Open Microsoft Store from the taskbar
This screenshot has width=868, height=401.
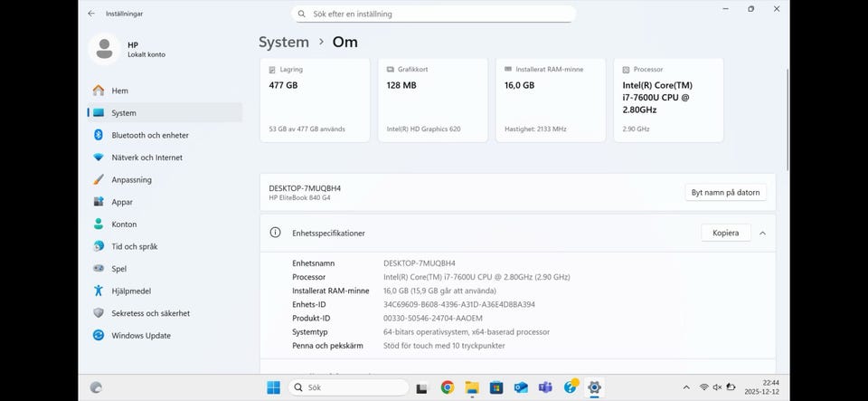496,387
